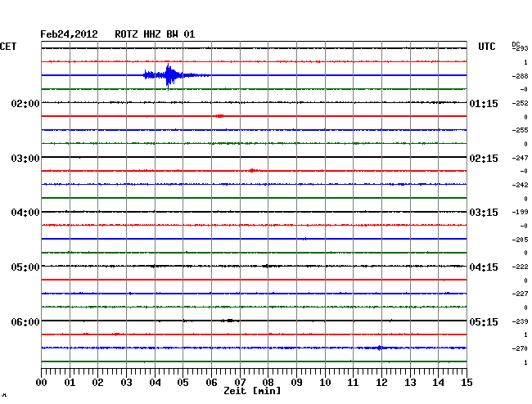532x404 pixels.
Task: Select the DC offset value -270
Action: click(520, 348)
